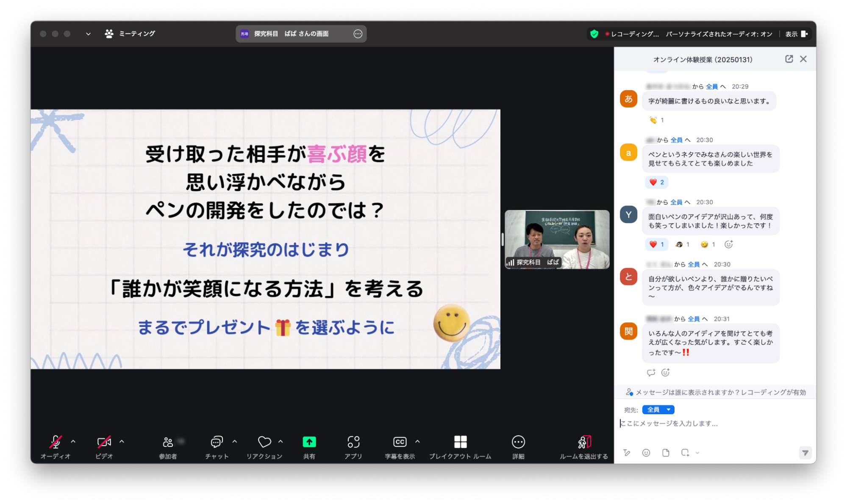Image resolution: width=847 pixels, height=504 pixels.
Task: Leave via ルームを退出する
Action: pyautogui.click(x=583, y=446)
